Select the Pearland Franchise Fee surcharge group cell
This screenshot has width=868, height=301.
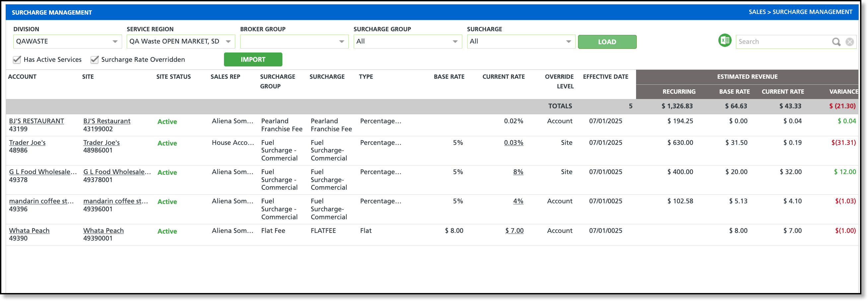click(x=282, y=125)
